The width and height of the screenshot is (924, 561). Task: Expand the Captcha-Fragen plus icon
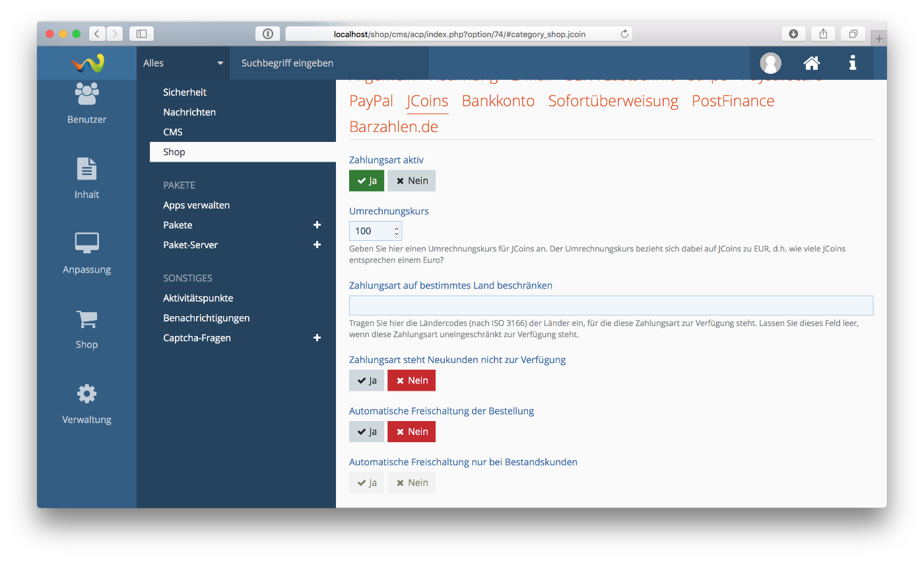pyautogui.click(x=317, y=338)
